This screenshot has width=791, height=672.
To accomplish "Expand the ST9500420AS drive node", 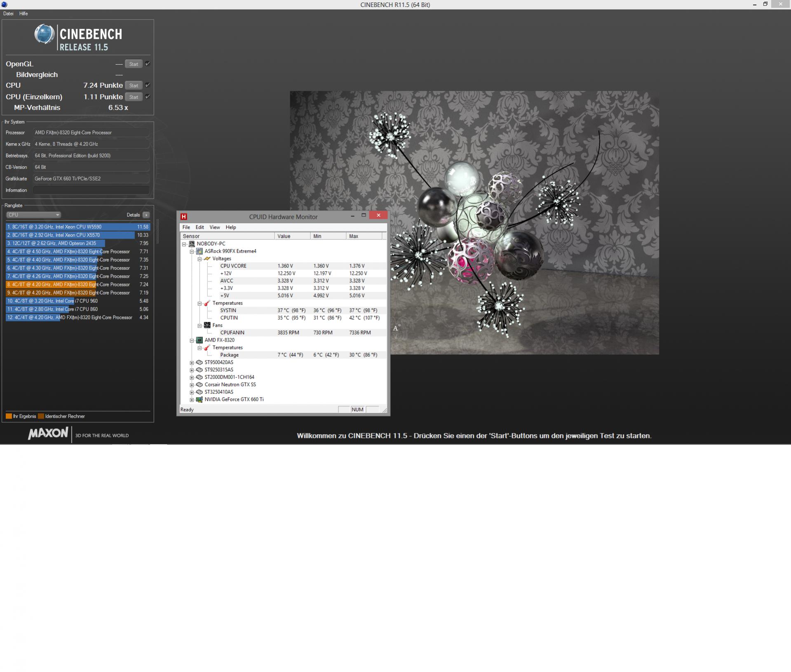I will [192, 363].
